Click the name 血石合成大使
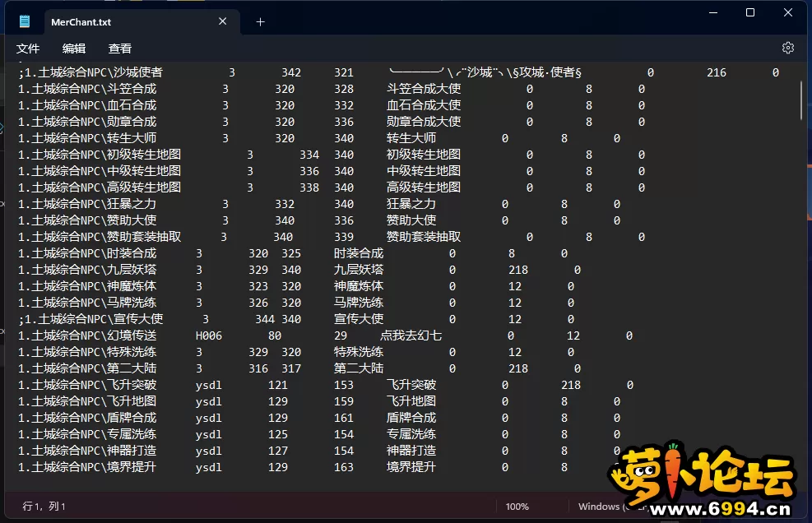 pyautogui.click(x=424, y=105)
